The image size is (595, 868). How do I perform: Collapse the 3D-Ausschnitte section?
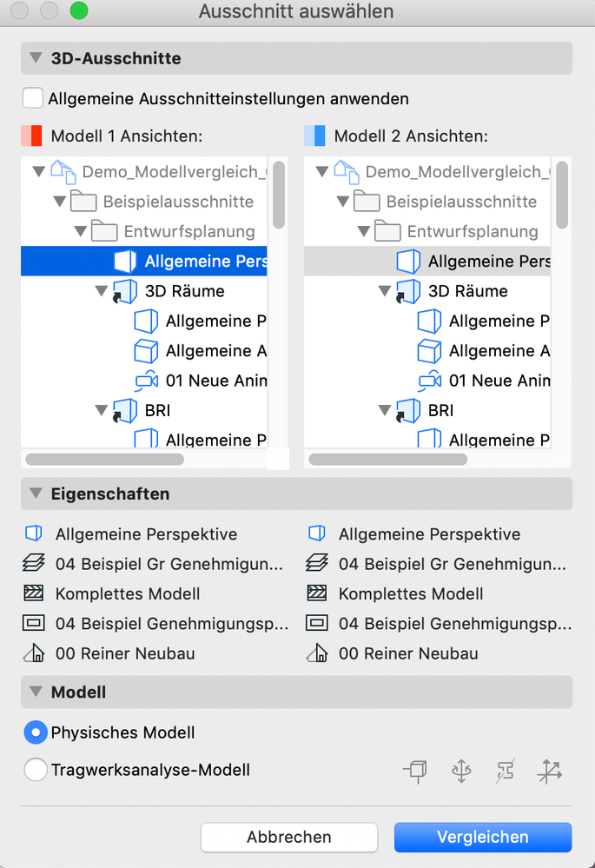36,59
